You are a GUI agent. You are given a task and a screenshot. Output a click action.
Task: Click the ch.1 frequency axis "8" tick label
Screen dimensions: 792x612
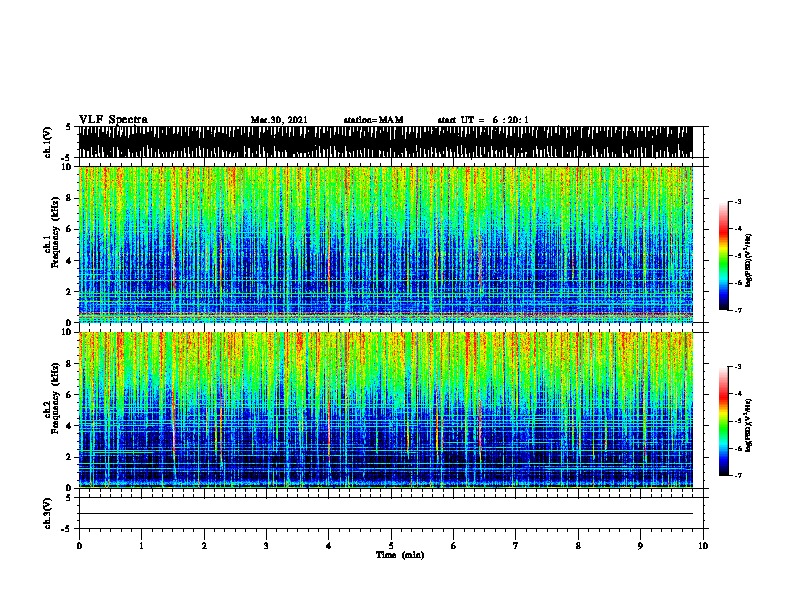69,198
